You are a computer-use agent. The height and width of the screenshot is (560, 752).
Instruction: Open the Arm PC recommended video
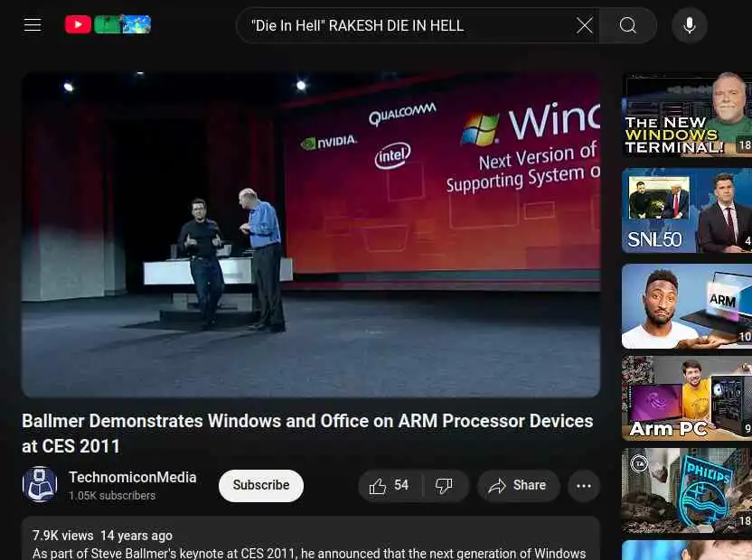click(x=687, y=398)
